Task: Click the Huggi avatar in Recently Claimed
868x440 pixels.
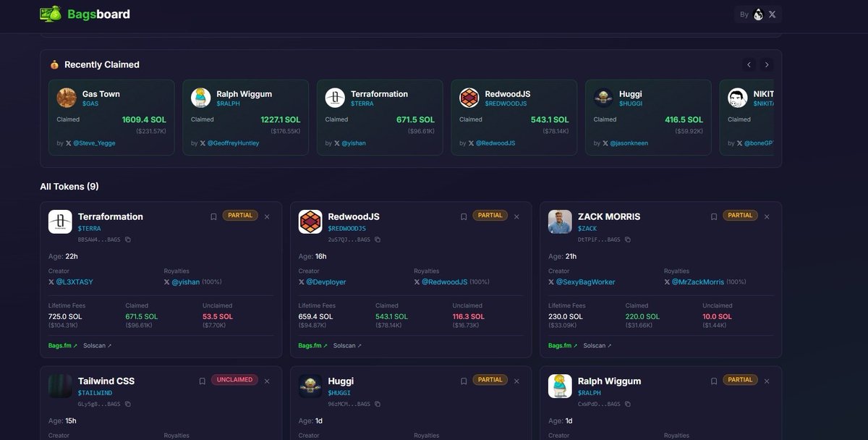Action: click(x=604, y=98)
